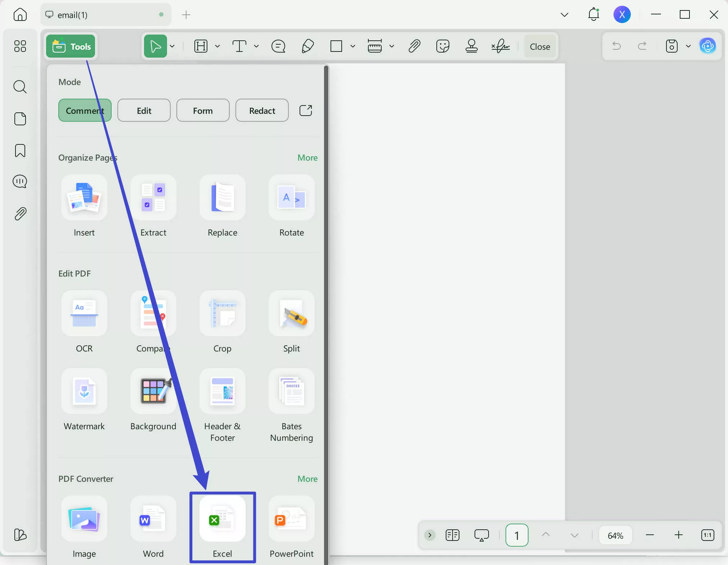Open the rectangle shape dropdown arrow

pyautogui.click(x=353, y=46)
